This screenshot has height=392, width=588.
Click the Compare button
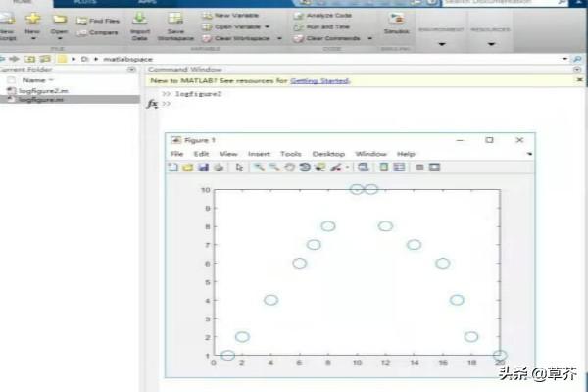[x=99, y=32]
